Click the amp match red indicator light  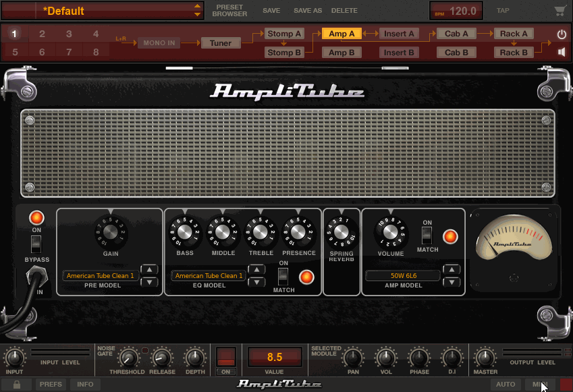click(x=450, y=237)
